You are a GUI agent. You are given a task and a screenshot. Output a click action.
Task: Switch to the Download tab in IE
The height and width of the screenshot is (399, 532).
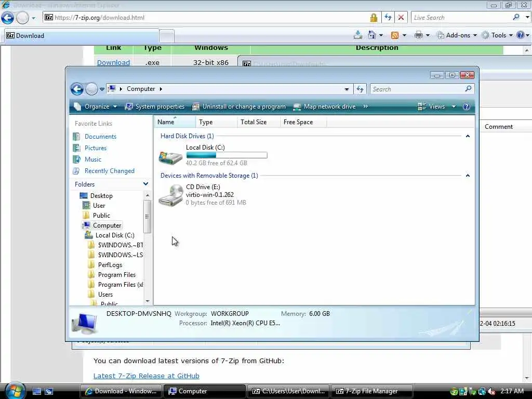tap(82, 36)
